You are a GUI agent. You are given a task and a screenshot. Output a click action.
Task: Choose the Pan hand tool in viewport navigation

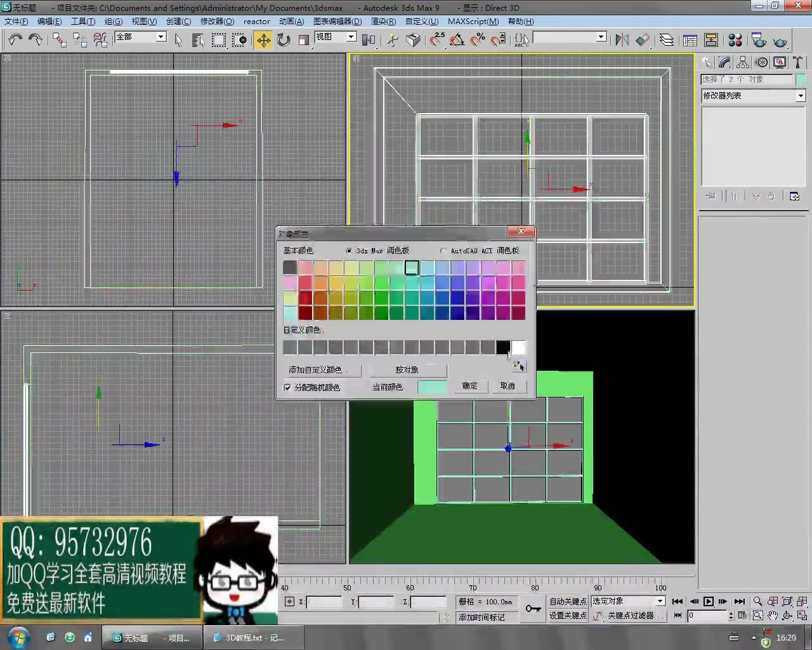[x=773, y=616]
